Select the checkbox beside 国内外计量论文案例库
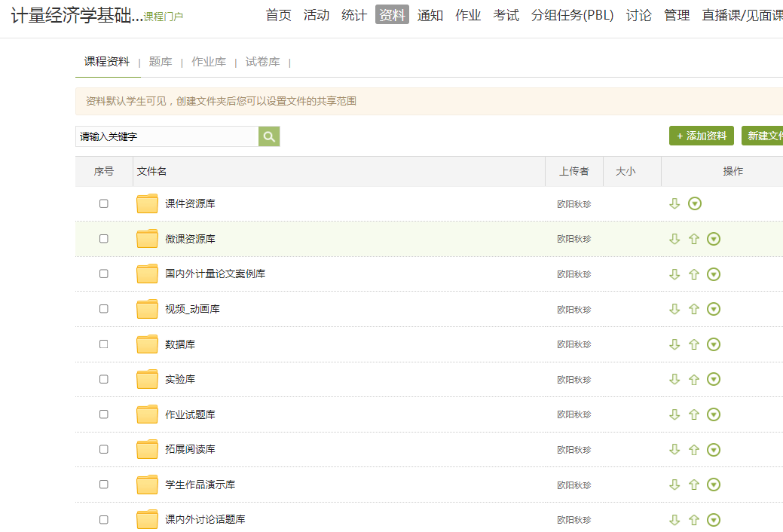 104,274
